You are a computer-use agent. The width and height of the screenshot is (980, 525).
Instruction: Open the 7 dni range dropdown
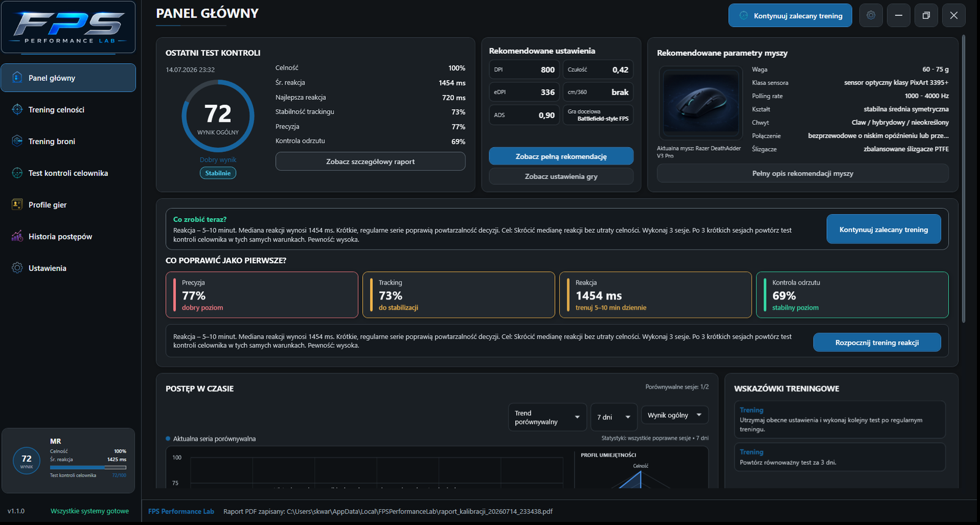pyautogui.click(x=614, y=417)
